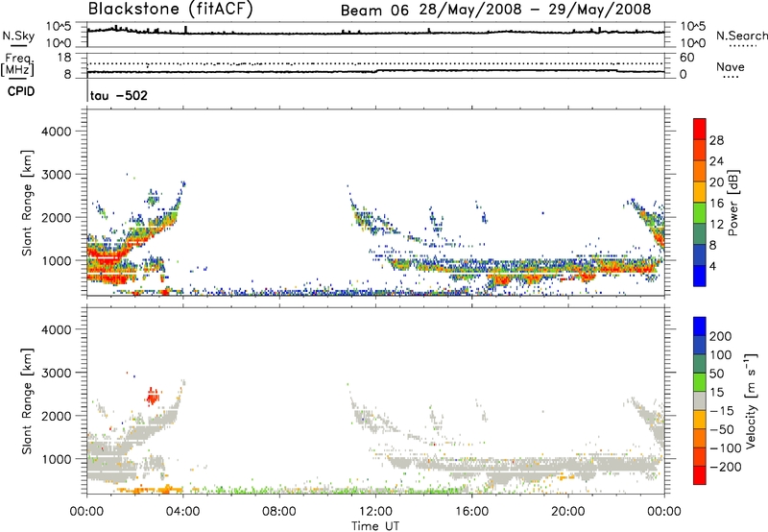The image size is (768, 532).
Task: Click the '4' tick on power scale
Action: 713,266
